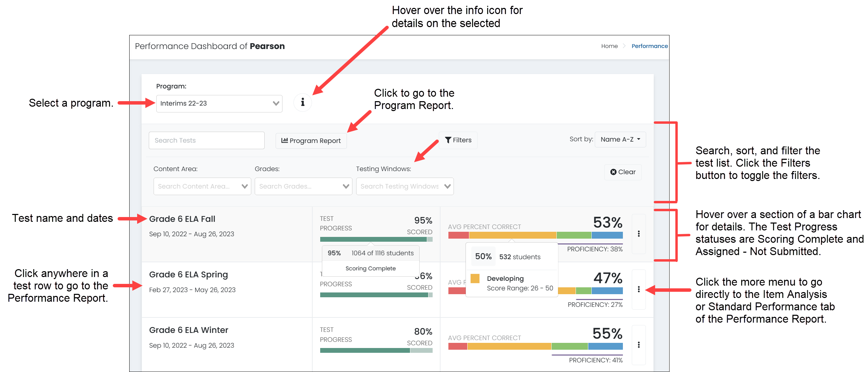The image size is (868, 372).
Task: Click the Clear filters button
Action: (x=623, y=172)
